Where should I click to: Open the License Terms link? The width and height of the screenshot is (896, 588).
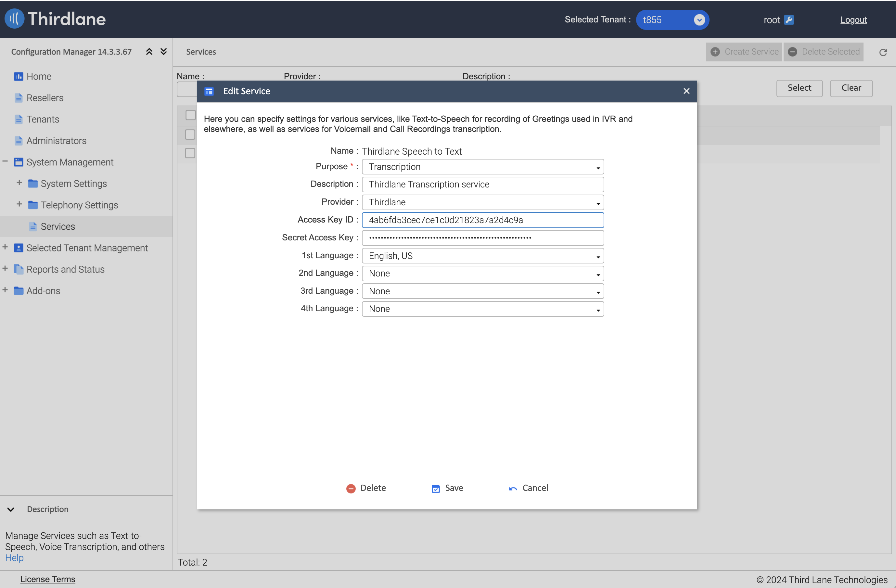point(48,580)
